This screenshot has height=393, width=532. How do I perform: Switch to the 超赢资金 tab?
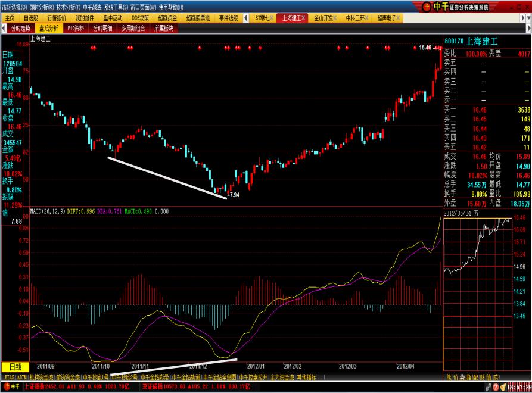tap(169, 18)
